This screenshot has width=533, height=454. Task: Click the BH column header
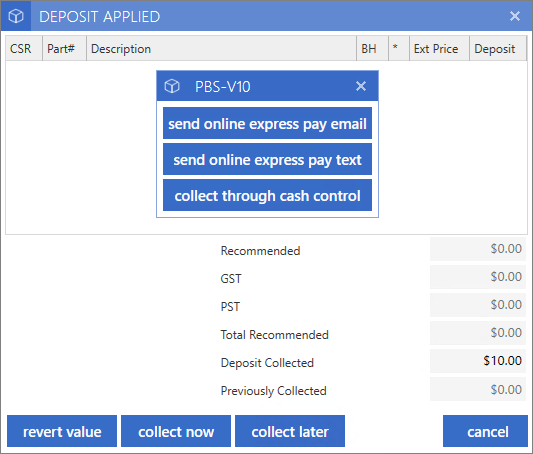click(x=372, y=49)
